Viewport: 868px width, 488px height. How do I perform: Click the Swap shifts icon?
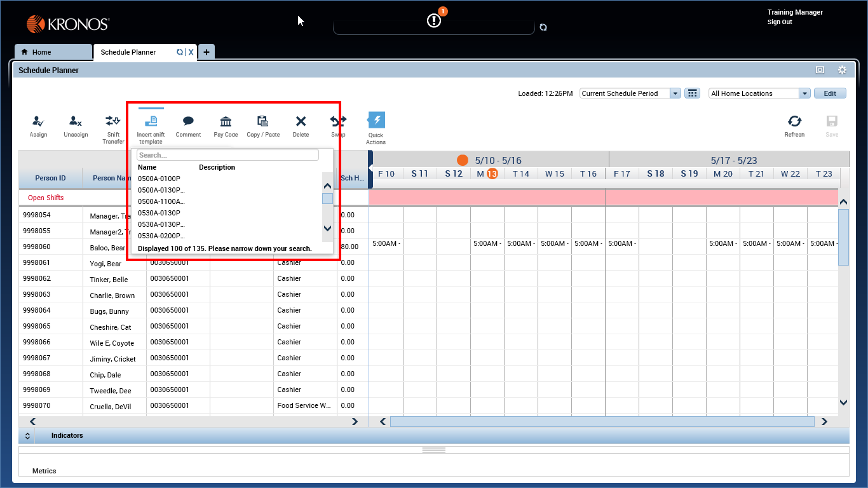coord(337,125)
